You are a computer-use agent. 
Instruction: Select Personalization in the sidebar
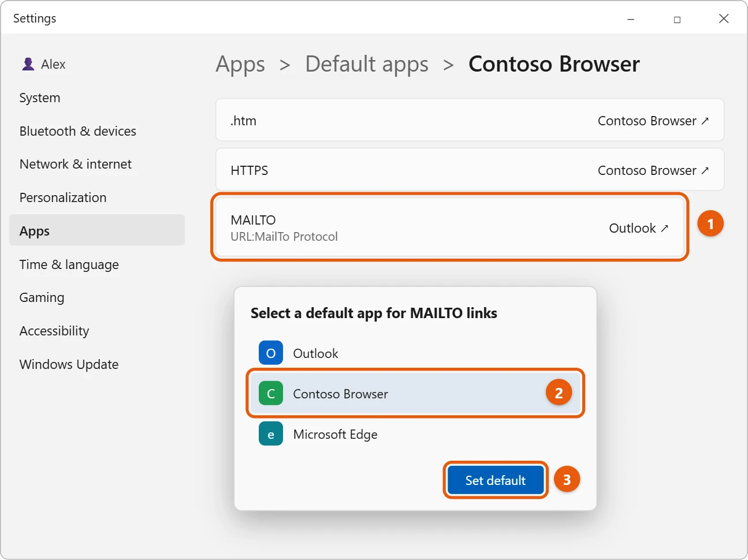click(63, 197)
